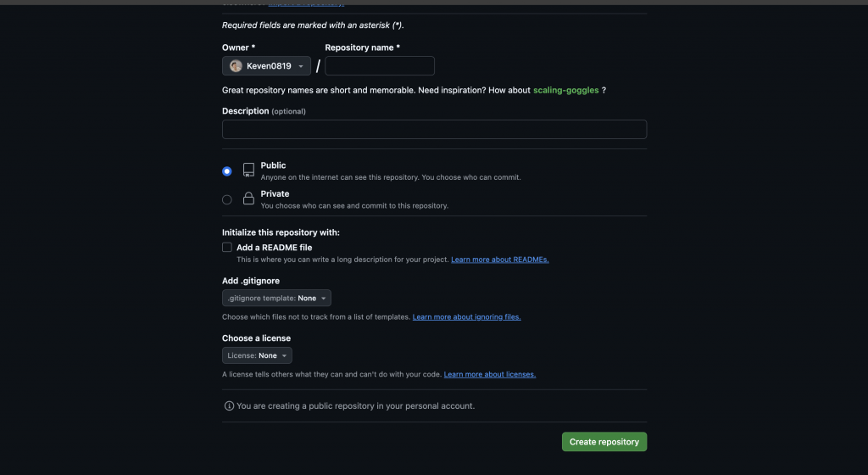Open the License None dropdown
The height and width of the screenshot is (475, 868).
257,355
